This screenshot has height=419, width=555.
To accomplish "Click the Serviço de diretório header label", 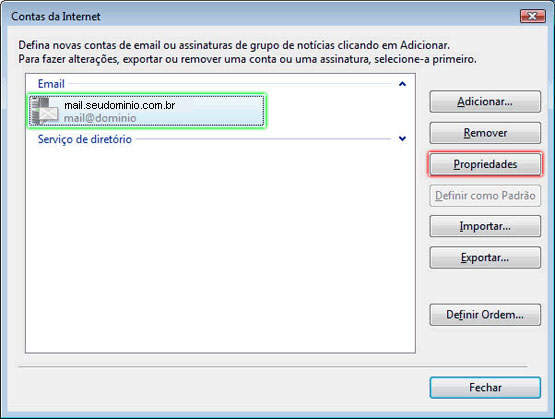I will point(85,139).
